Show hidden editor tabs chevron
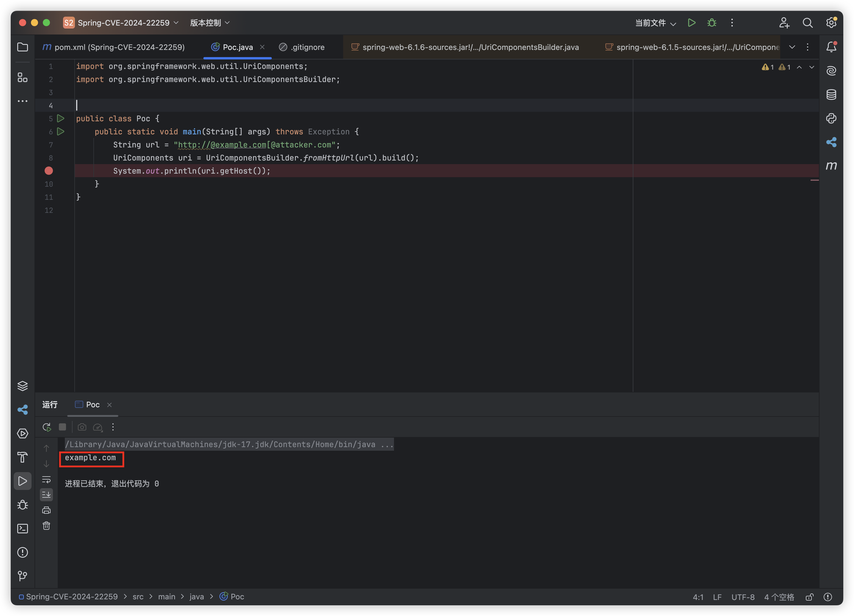The width and height of the screenshot is (854, 616). pyautogui.click(x=792, y=47)
